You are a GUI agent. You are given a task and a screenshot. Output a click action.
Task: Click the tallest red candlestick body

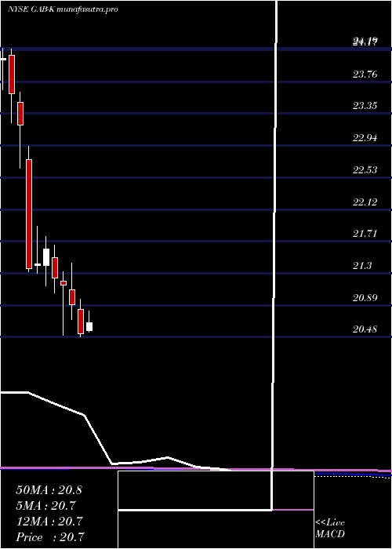click(x=29, y=214)
